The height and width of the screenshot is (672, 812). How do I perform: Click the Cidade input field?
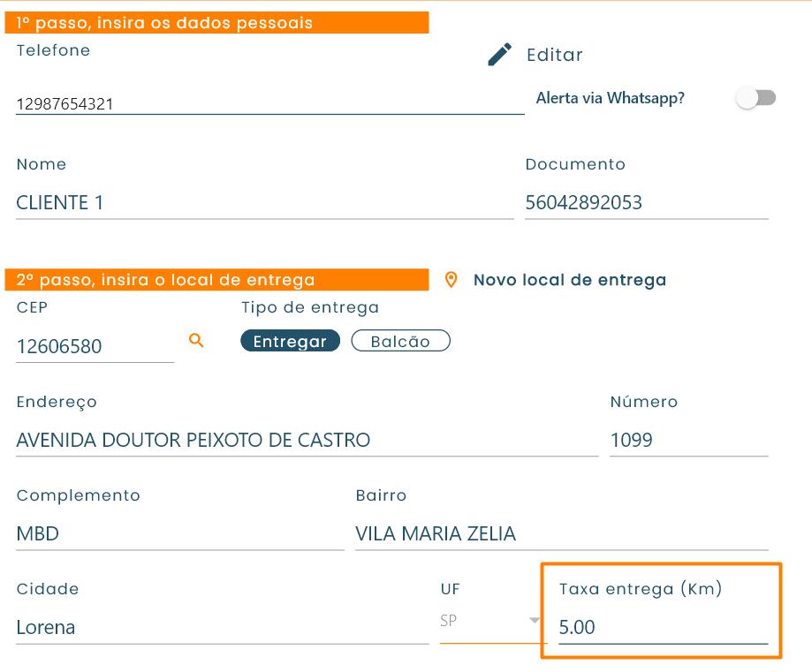coord(222,628)
